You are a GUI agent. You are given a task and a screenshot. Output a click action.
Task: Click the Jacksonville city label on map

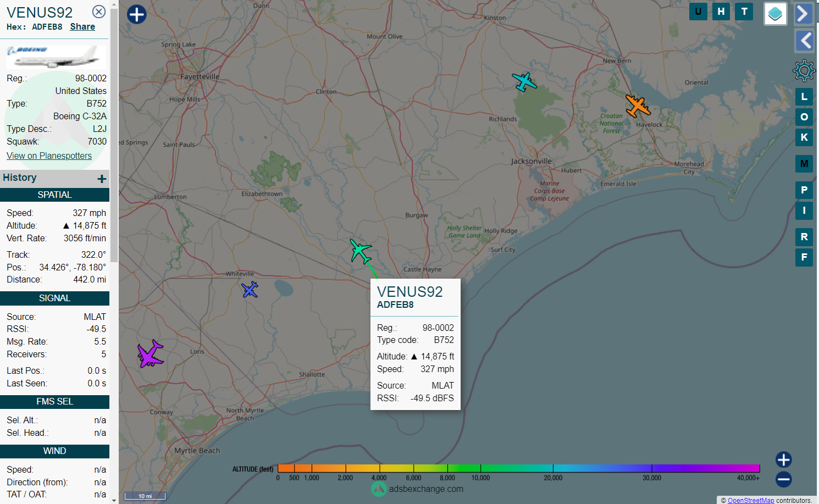tap(531, 161)
